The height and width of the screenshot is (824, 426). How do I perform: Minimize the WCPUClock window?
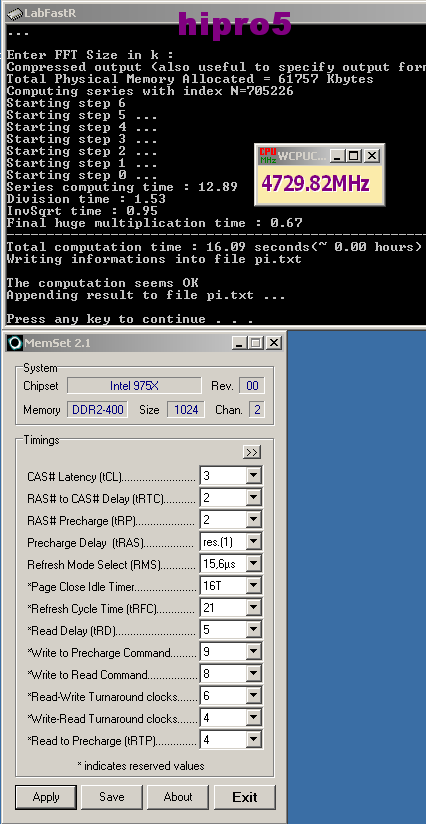click(337, 156)
